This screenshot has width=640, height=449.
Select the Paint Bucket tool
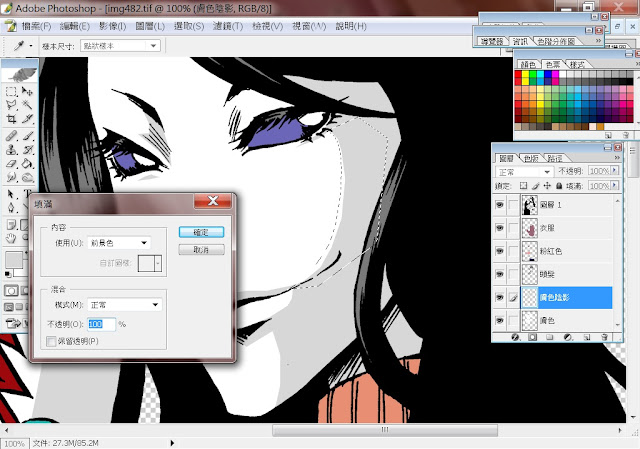(x=27, y=164)
